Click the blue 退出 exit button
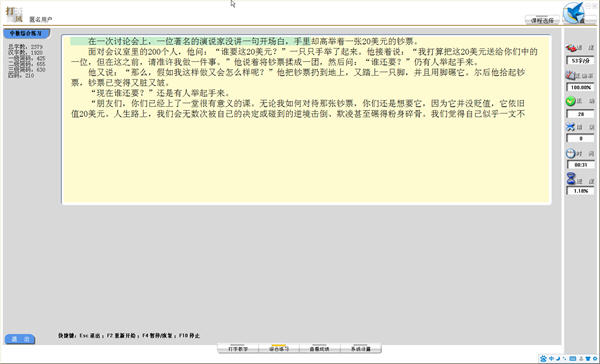 pyautogui.click(x=20, y=339)
